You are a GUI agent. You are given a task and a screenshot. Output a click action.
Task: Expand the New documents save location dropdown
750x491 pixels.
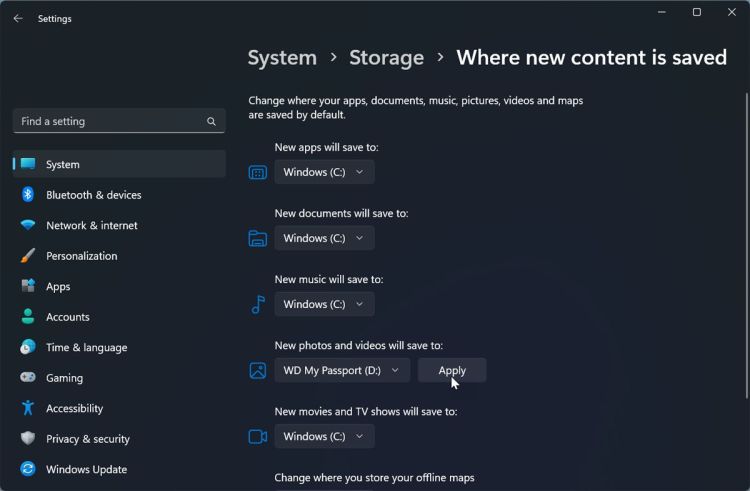pos(324,238)
